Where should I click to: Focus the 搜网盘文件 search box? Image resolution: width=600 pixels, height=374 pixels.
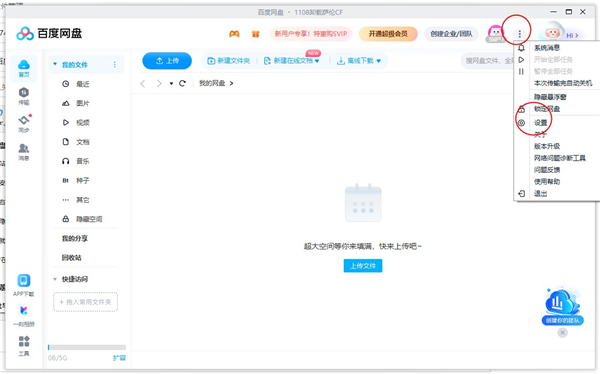point(488,61)
